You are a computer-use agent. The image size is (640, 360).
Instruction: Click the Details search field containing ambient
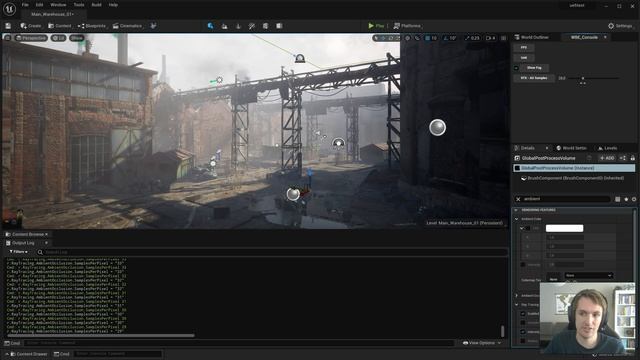click(x=567, y=199)
